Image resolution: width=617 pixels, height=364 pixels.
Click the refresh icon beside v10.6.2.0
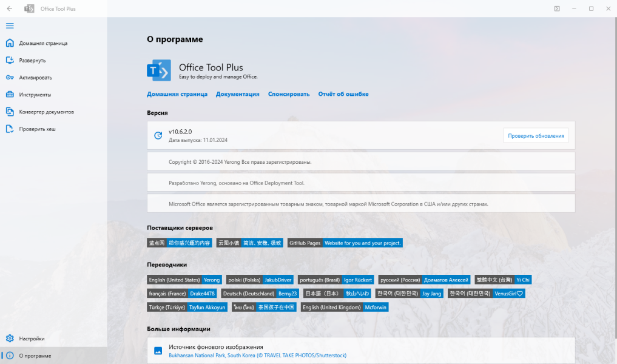[158, 135]
